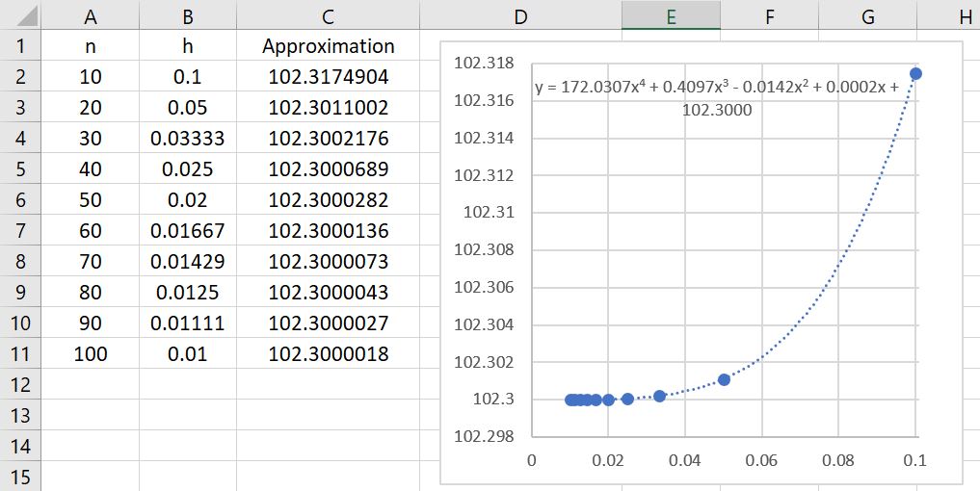Select column A header
Image resolution: width=980 pixels, height=491 pixels.
(x=91, y=15)
